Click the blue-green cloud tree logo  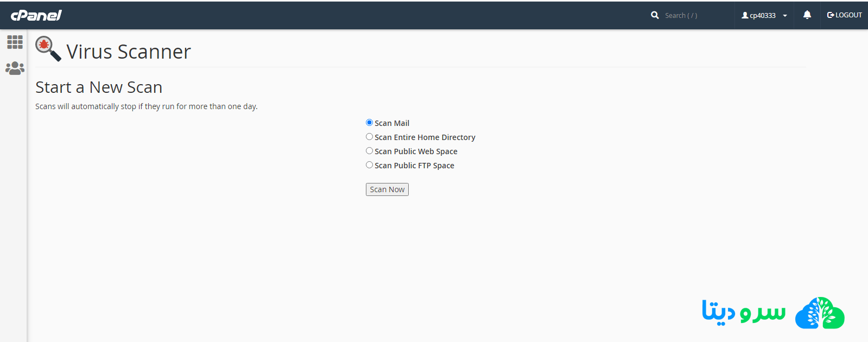(820, 313)
